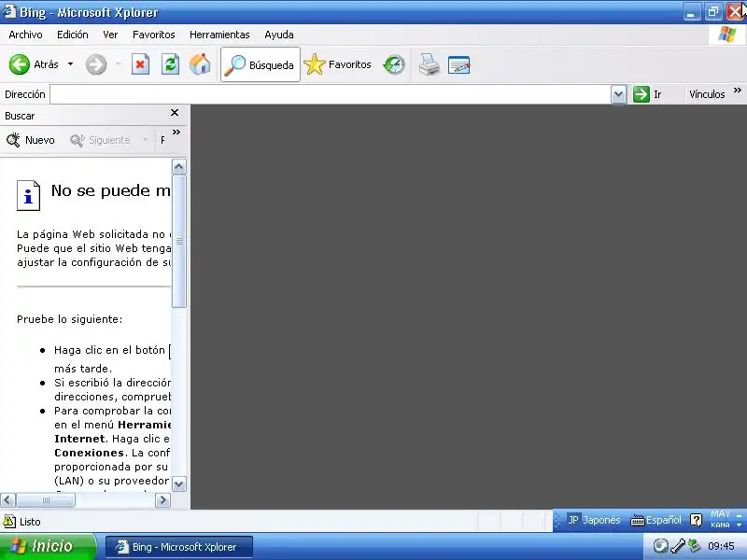Click the browser icon in title bar

(9, 11)
